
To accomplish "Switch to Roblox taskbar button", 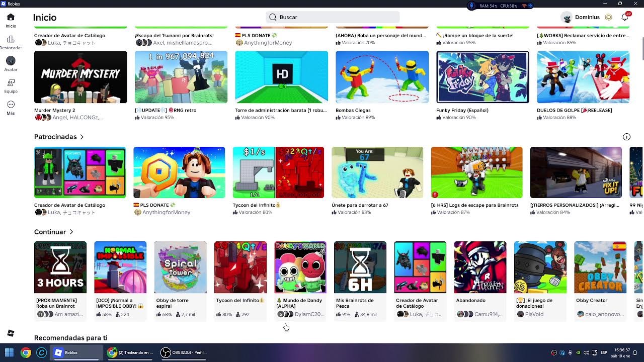I will click(77, 352).
